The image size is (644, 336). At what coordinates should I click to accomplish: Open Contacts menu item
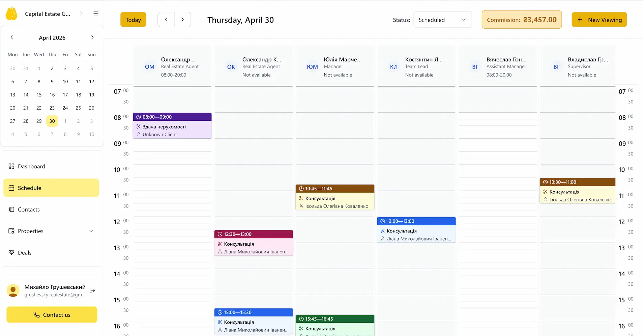[51, 209]
